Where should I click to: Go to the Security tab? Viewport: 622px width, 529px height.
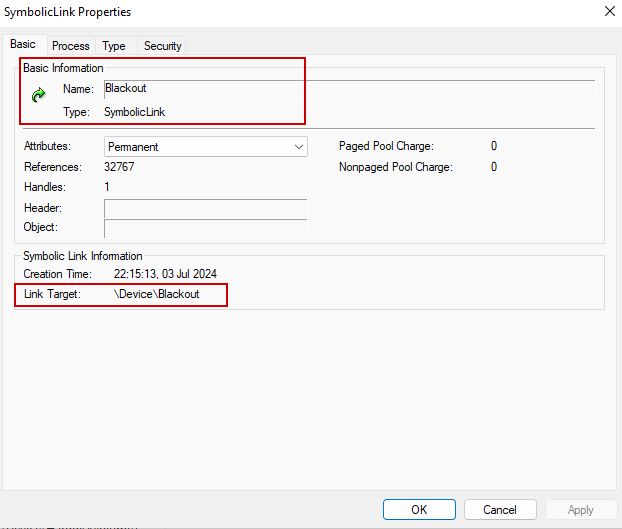pyautogui.click(x=162, y=46)
